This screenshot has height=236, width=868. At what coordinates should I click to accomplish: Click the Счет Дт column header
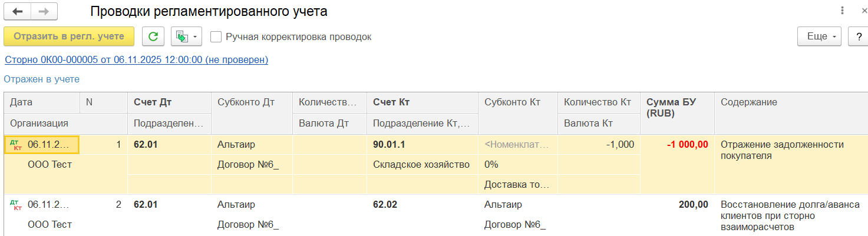152,102
